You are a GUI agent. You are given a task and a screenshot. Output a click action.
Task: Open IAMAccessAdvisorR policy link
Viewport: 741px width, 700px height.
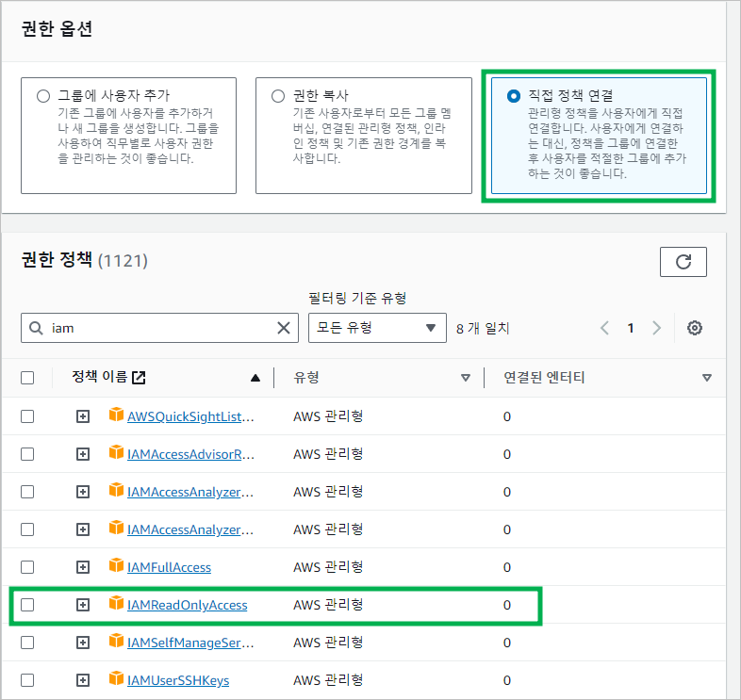pyautogui.click(x=191, y=455)
